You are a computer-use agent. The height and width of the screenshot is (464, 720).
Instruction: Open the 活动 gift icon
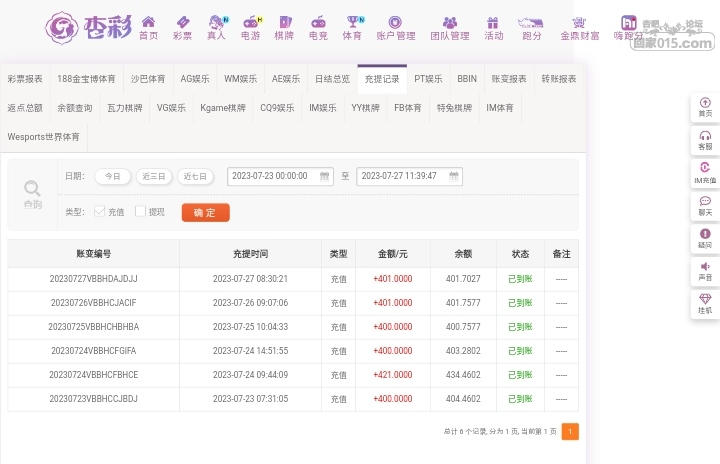(493, 22)
